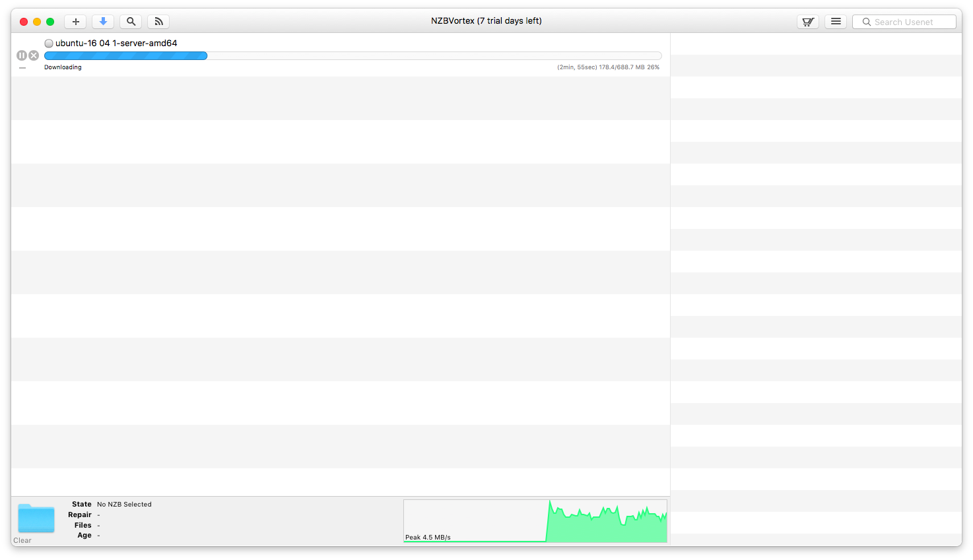
Task: Click the plus button to add an NZB
Action: coord(76,22)
